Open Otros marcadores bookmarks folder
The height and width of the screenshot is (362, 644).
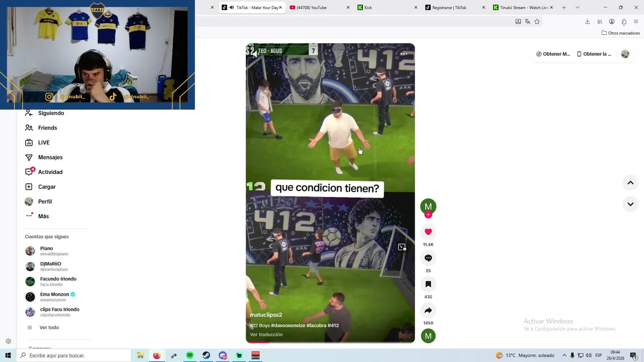pyautogui.click(x=621, y=33)
